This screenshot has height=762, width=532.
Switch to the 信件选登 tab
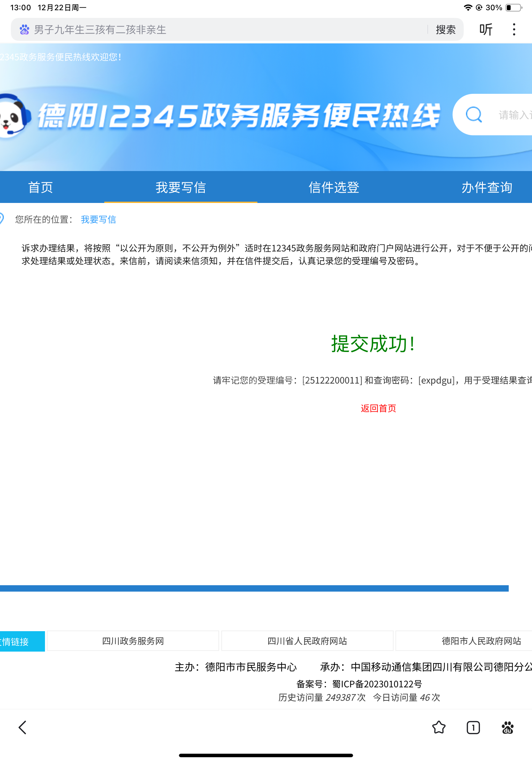point(334,188)
